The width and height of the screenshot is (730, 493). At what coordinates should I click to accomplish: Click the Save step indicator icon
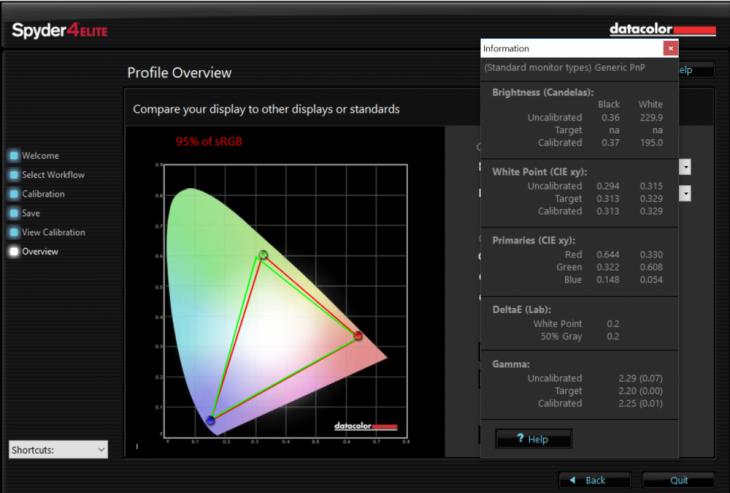(x=14, y=213)
